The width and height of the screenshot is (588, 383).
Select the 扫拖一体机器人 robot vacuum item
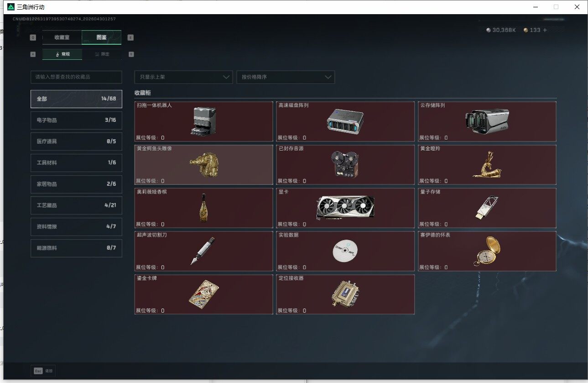[x=204, y=121]
